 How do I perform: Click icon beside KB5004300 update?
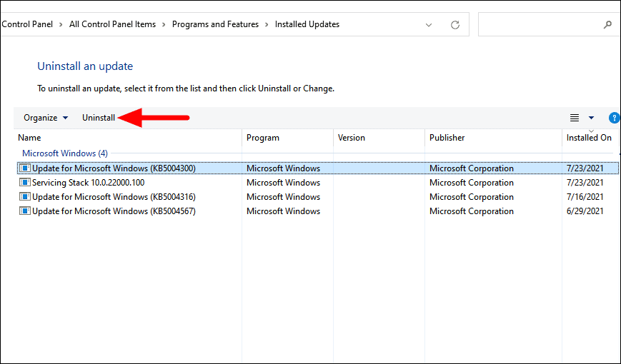24,168
